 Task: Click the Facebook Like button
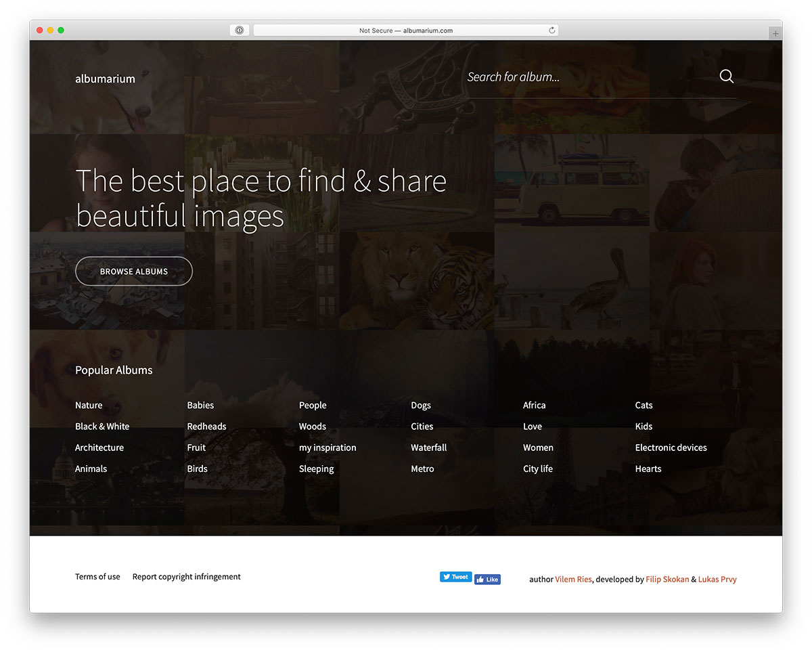click(x=487, y=580)
